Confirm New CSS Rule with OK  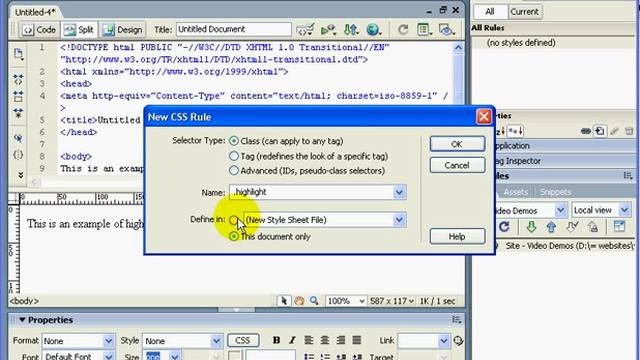point(457,144)
